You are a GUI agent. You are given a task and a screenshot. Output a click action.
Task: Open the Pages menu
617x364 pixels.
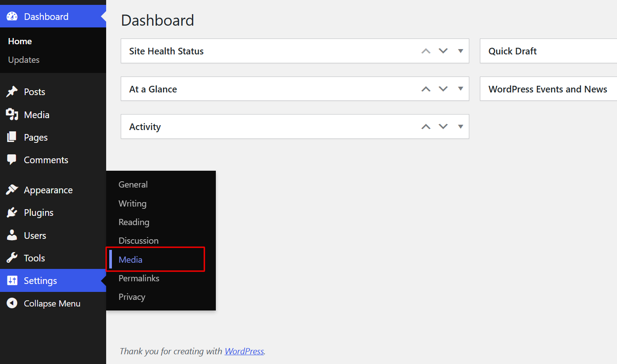[x=53, y=137]
